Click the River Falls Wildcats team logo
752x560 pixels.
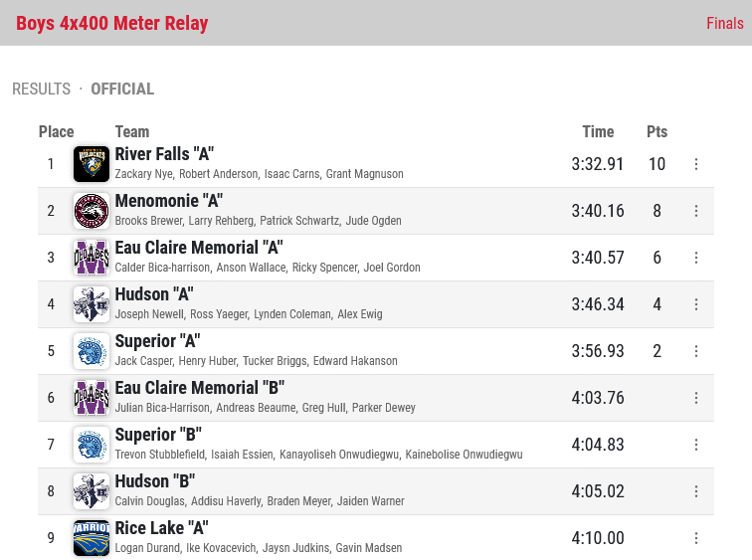point(92,164)
